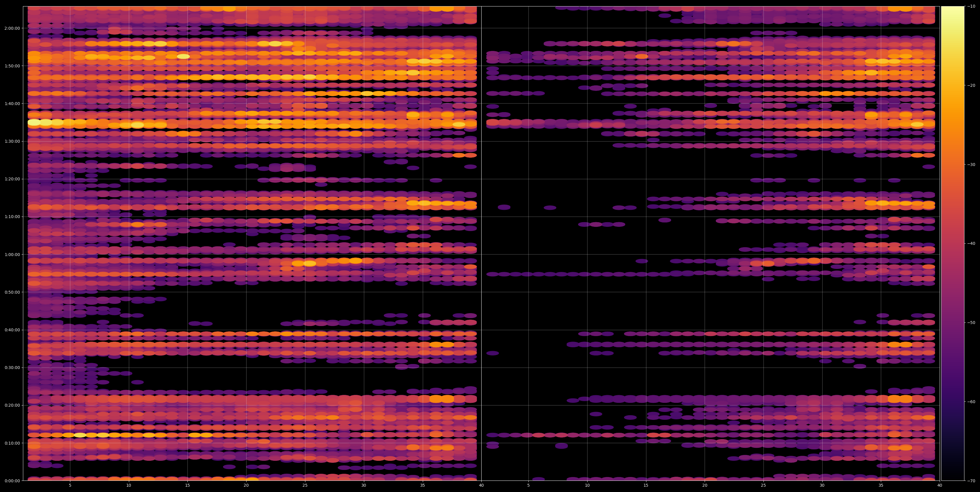
Task: Select the 1:50:00 y-axis tick label
Action: (x=12, y=66)
